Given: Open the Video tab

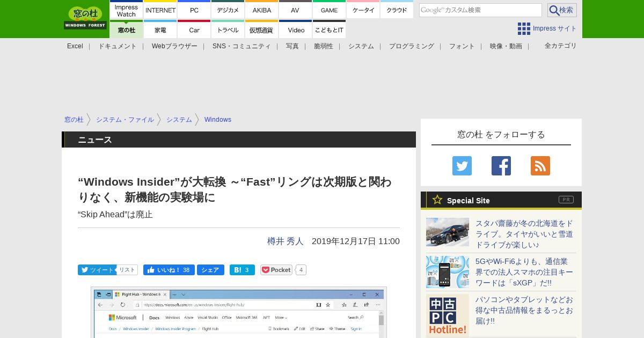Looking at the screenshot, I should point(295,30).
